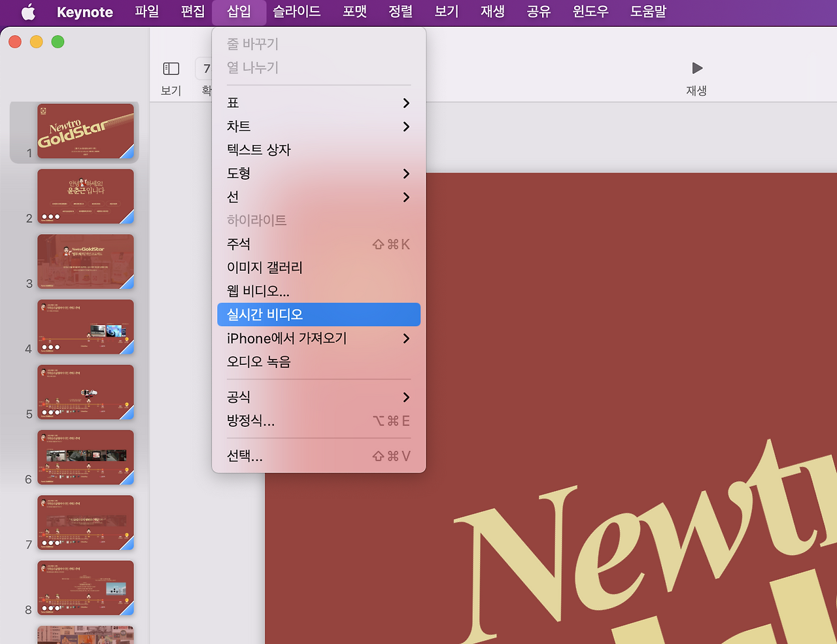Screen dimensions: 837x644
Task: Select slide 8 thumbnail in sidebar
Action: click(x=85, y=588)
